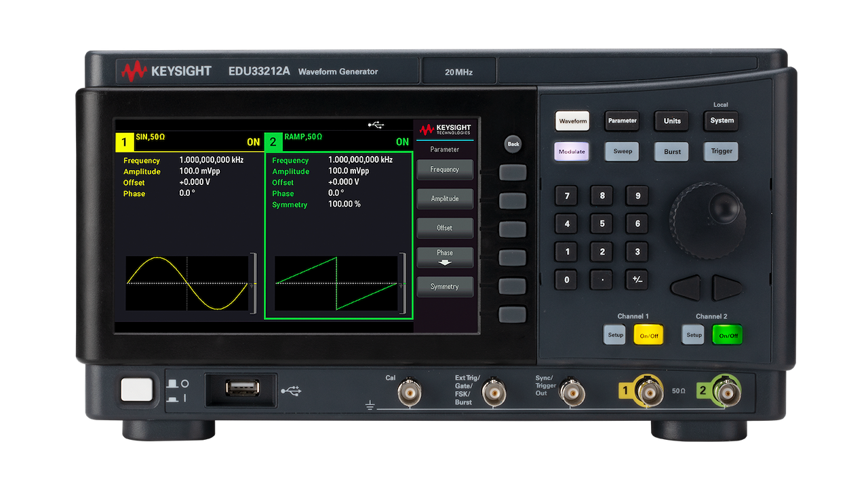Tap keypad digit 6
This screenshot has height=488, width=868.
[x=637, y=224]
